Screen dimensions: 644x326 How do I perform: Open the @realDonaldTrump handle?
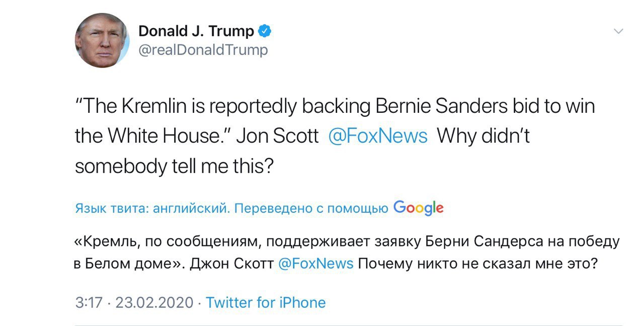(203, 50)
